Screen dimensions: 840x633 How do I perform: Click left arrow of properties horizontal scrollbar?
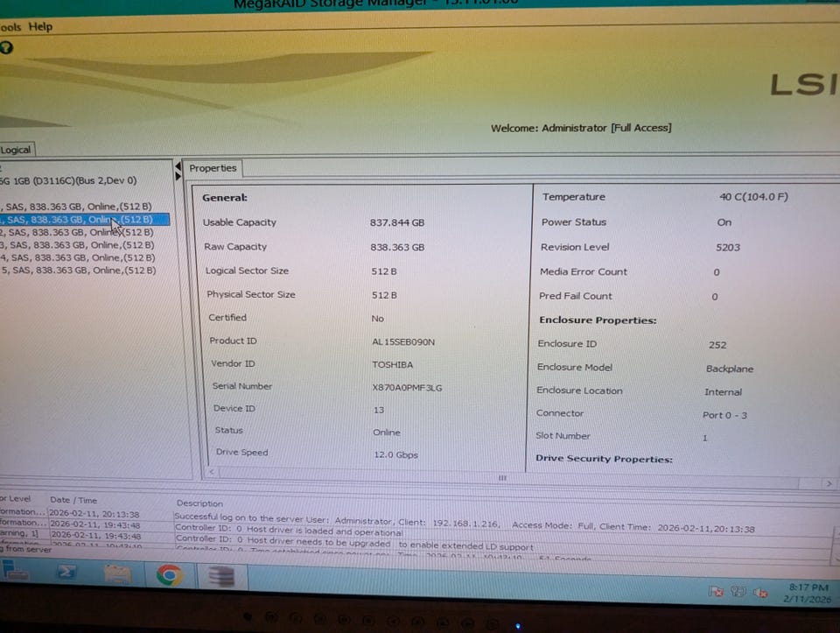click(212, 472)
